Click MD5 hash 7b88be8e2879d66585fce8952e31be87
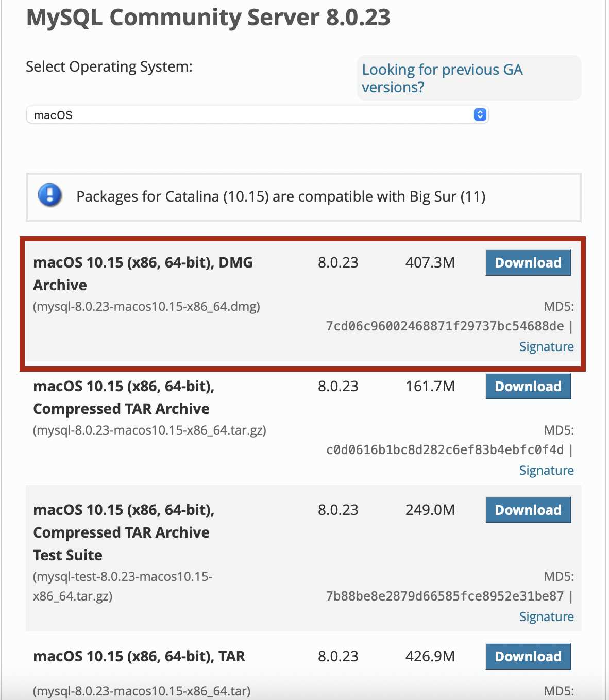Image resolution: width=609 pixels, height=700 pixels. 445,596
